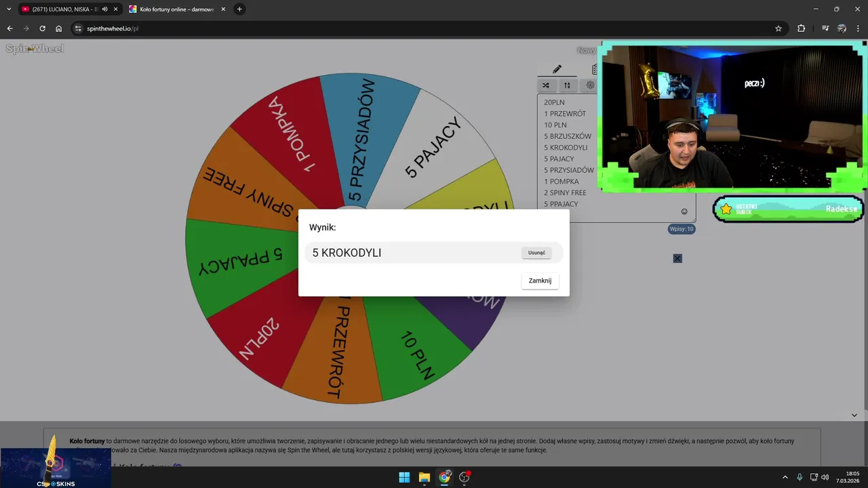Click the Ostatni Subik Radeks banner
Screen dimensions: 868x488
click(x=789, y=209)
